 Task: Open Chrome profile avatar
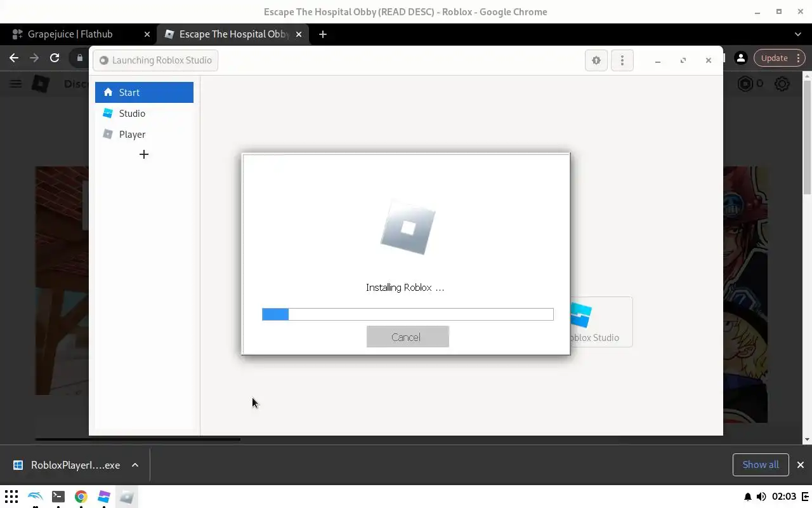pos(740,58)
